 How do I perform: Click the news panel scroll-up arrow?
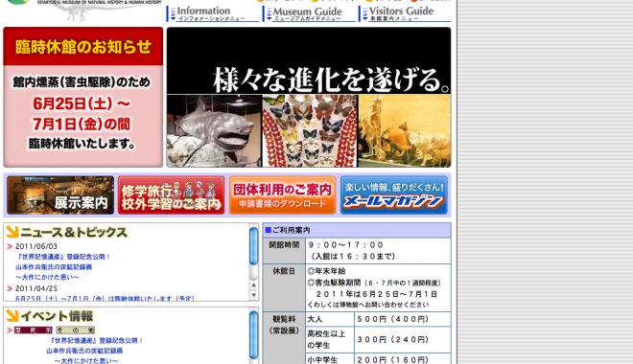[253, 285]
